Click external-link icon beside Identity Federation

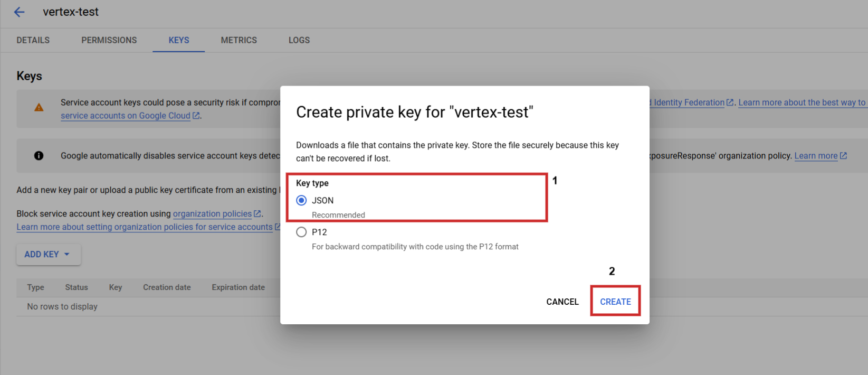click(730, 102)
